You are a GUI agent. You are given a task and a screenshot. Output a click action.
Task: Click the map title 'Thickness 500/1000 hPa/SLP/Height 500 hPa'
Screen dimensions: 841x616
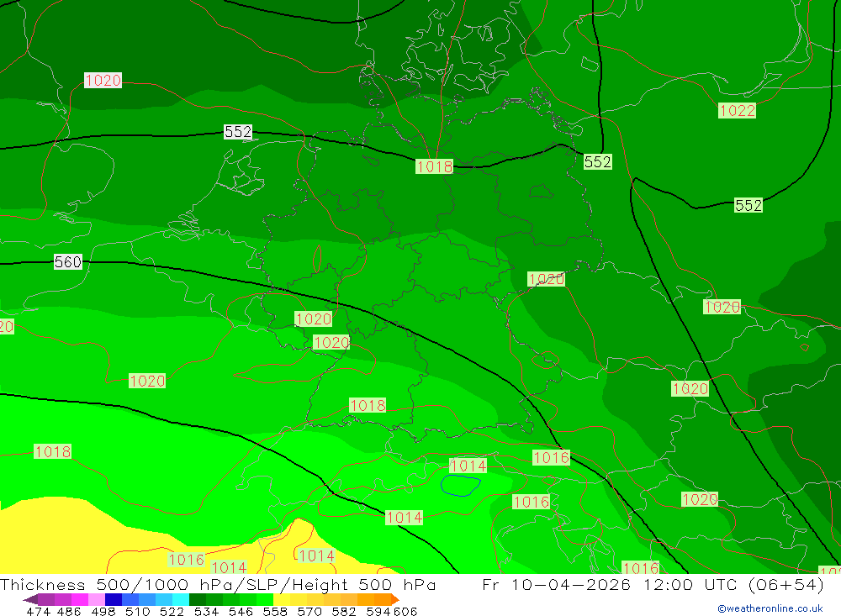coord(218,584)
